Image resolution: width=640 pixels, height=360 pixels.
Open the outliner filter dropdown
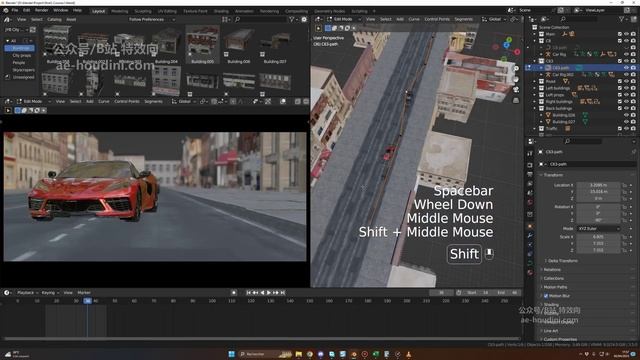tap(623, 19)
